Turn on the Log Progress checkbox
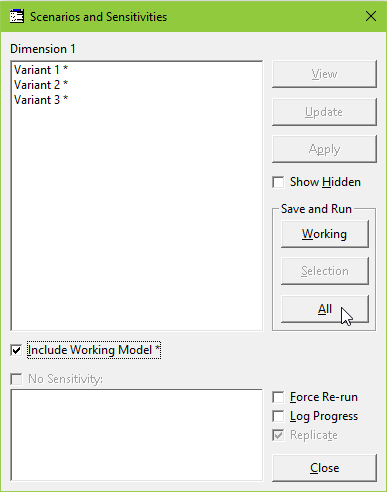 point(278,416)
